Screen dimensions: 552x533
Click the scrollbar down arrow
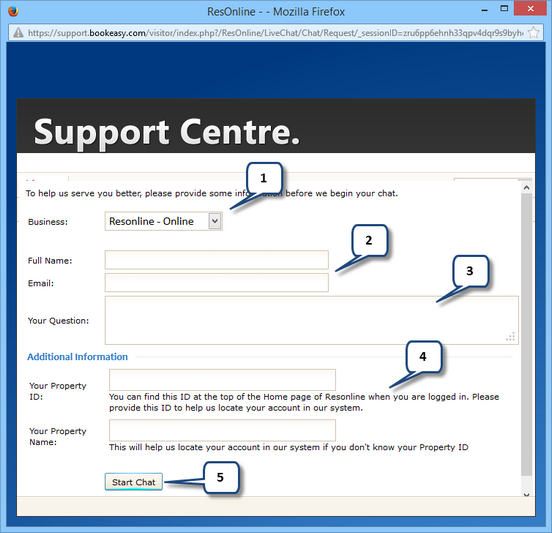[526, 494]
